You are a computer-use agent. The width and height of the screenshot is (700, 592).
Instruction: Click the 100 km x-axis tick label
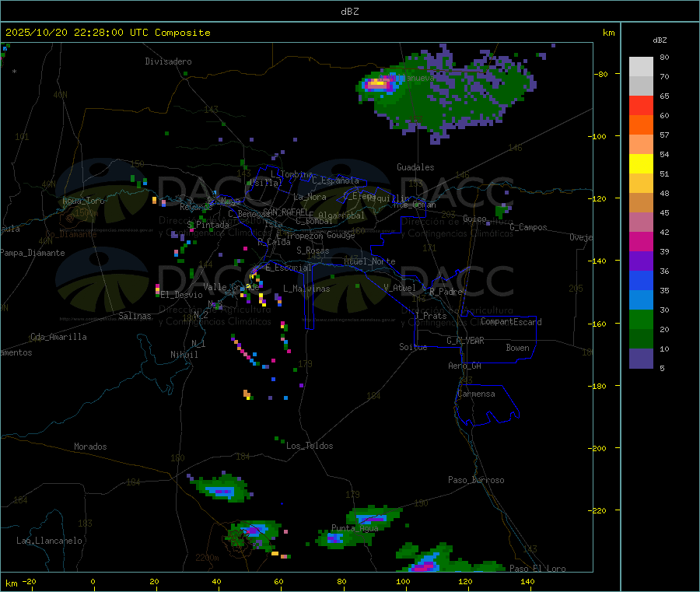click(x=403, y=581)
